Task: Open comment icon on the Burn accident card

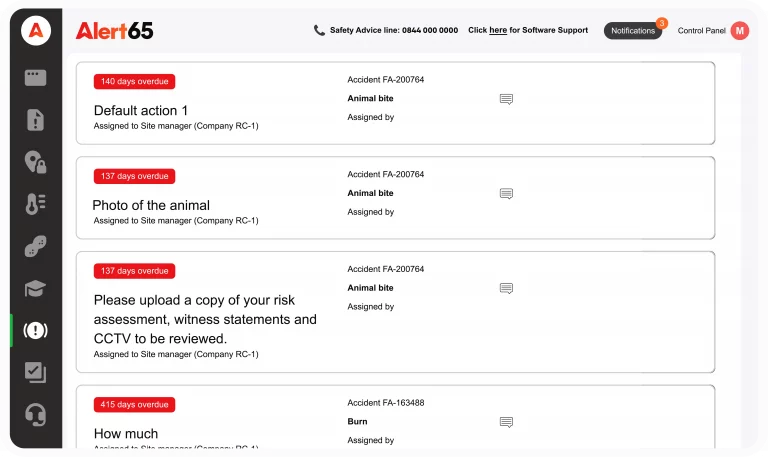Action: click(x=506, y=422)
